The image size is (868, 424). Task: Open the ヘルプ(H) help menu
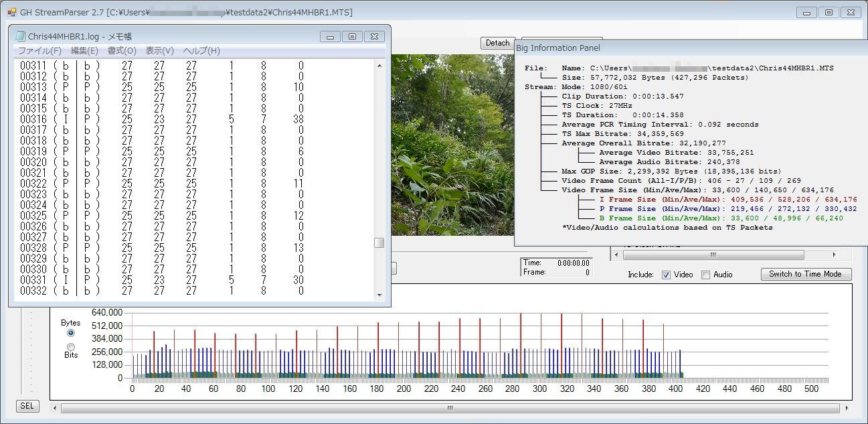pos(201,51)
